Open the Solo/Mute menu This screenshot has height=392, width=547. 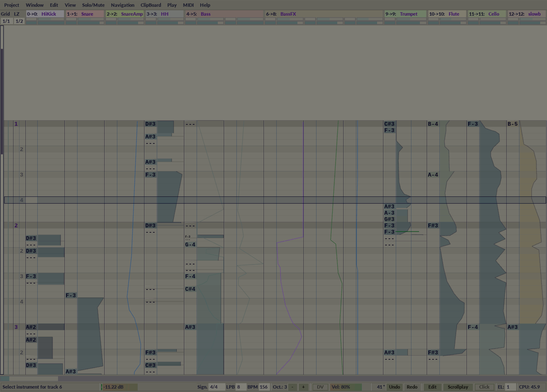(93, 5)
